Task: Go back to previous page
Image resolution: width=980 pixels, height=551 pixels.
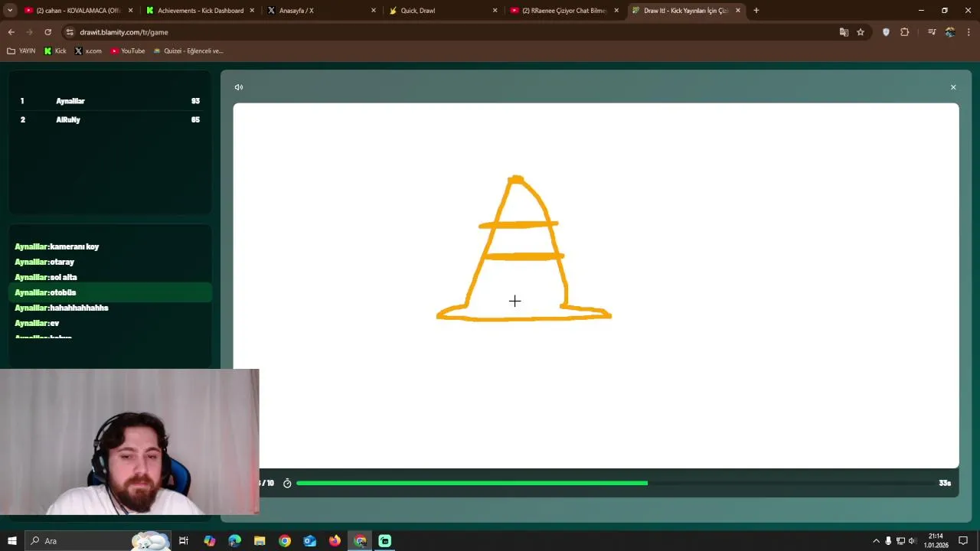Action: point(11,32)
